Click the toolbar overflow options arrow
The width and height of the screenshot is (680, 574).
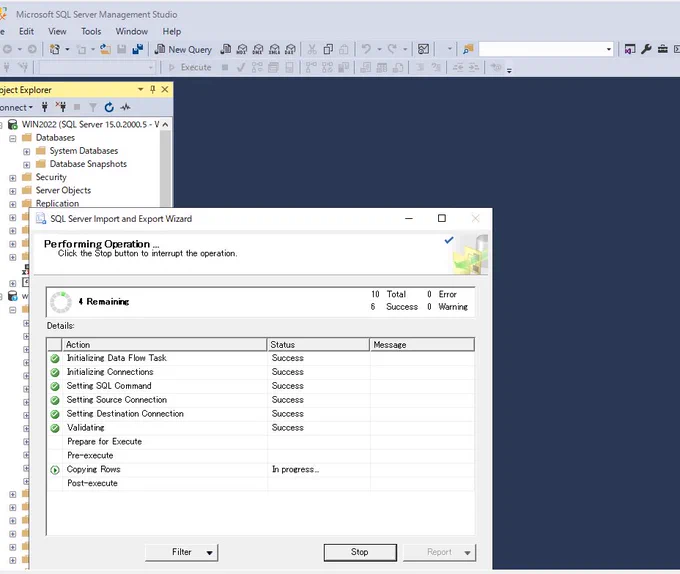click(509, 71)
